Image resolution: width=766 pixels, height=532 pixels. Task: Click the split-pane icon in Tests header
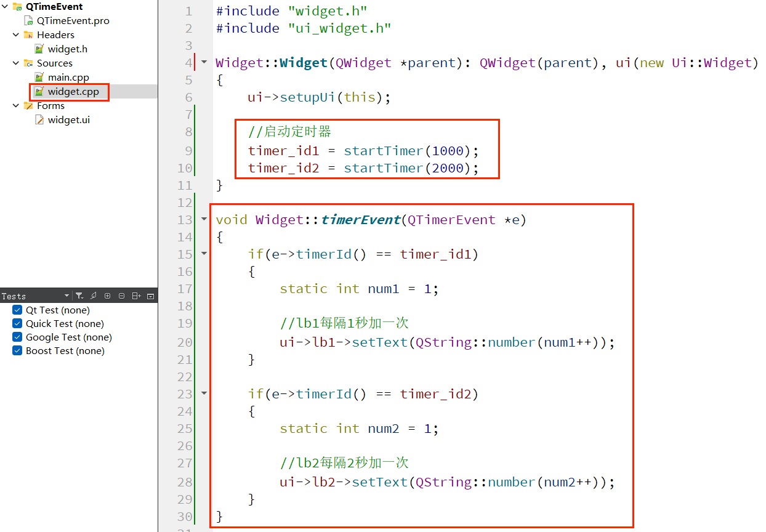point(137,296)
